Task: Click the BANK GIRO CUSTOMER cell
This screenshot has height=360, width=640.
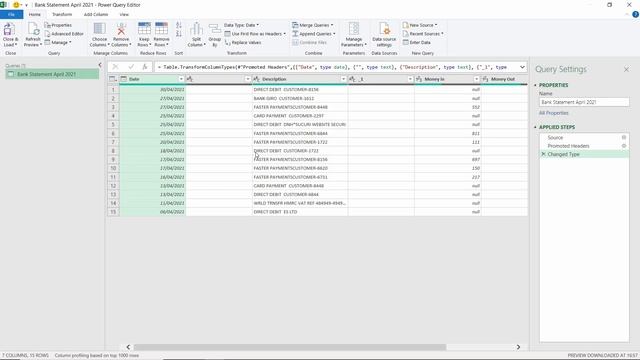Action: (300, 98)
